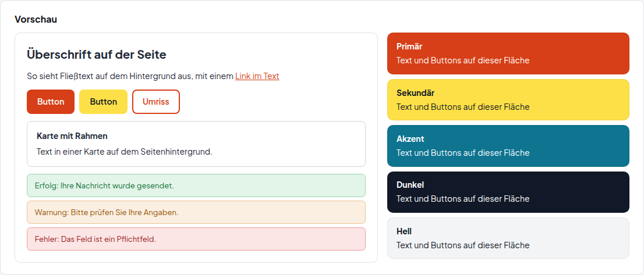Click the Umriss outline button
The image size is (644, 275).
click(156, 102)
